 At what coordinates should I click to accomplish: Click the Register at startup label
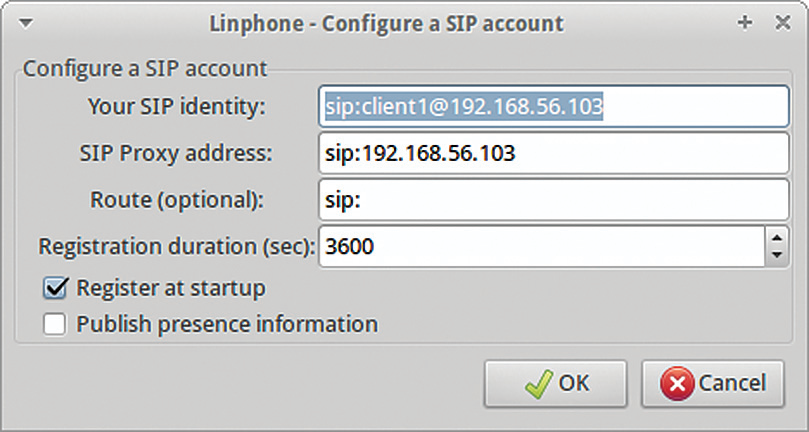click(171, 288)
